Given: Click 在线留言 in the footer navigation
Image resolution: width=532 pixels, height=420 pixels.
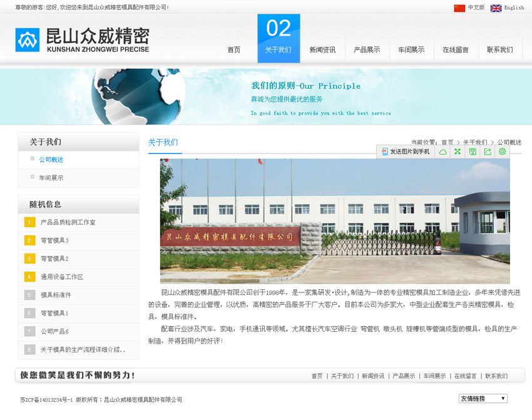Looking at the screenshot, I should point(465,376).
